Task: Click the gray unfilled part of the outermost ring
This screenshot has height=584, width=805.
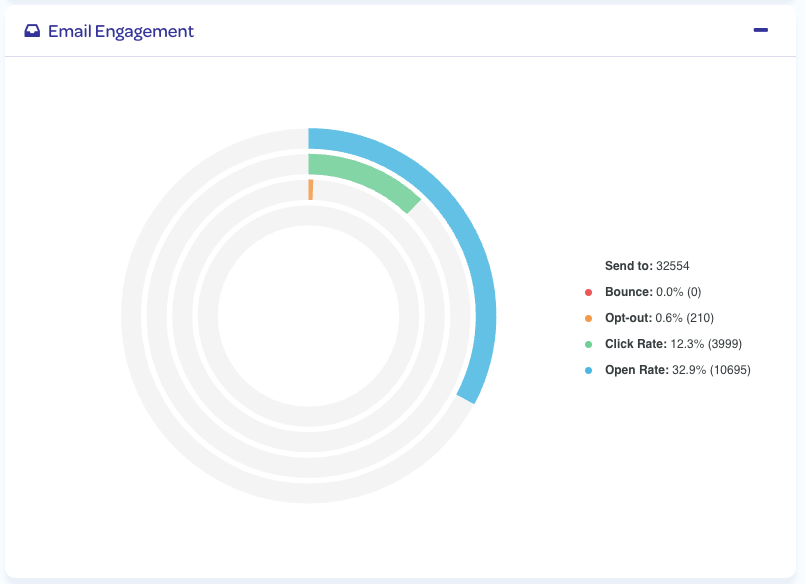Action: tap(134, 316)
